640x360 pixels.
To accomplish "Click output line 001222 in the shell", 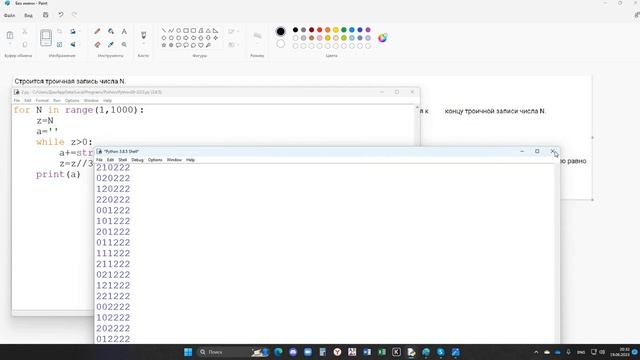I will tap(113, 211).
